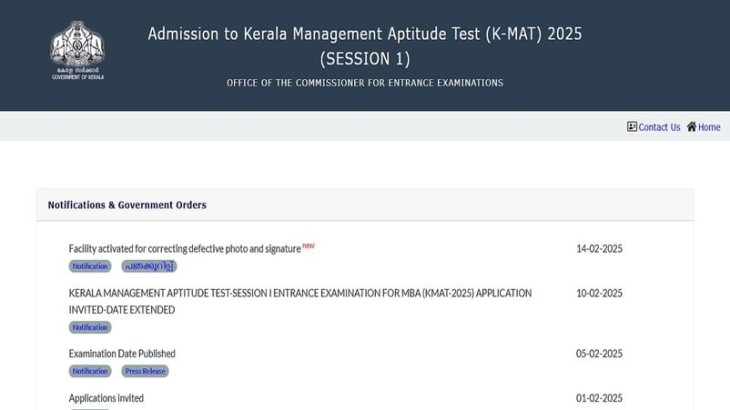Click the 05-02-2025 date
The image size is (730, 410).
599,354
